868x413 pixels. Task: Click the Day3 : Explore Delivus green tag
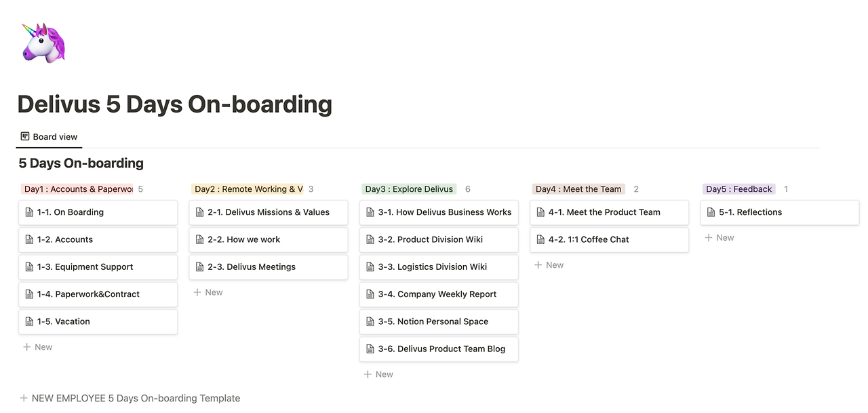pyautogui.click(x=408, y=189)
